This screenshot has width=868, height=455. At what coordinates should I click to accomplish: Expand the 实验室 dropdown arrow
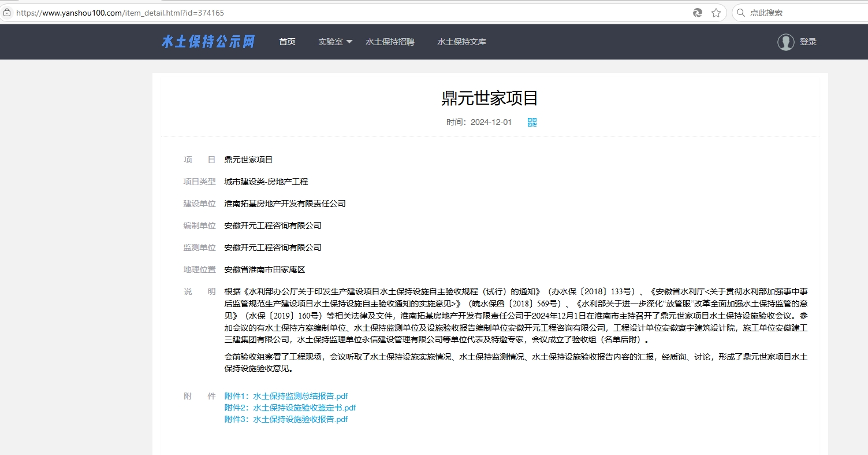[x=349, y=42]
